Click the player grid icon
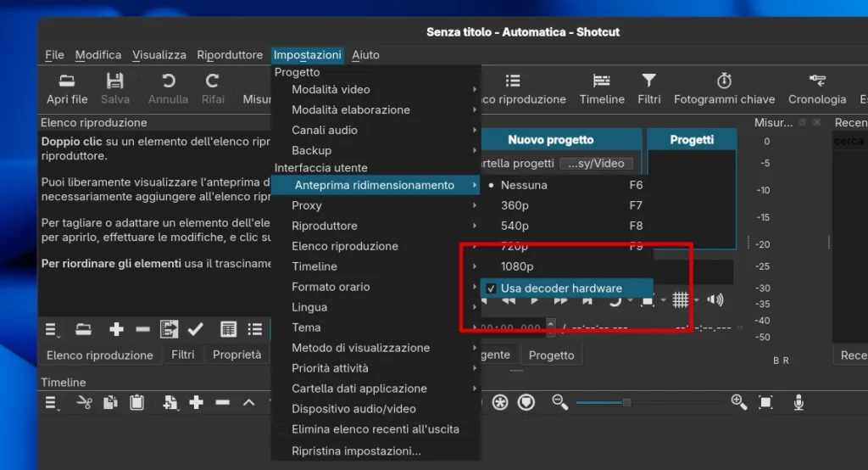Screen dimensions: 868x470 pyautogui.click(x=681, y=299)
